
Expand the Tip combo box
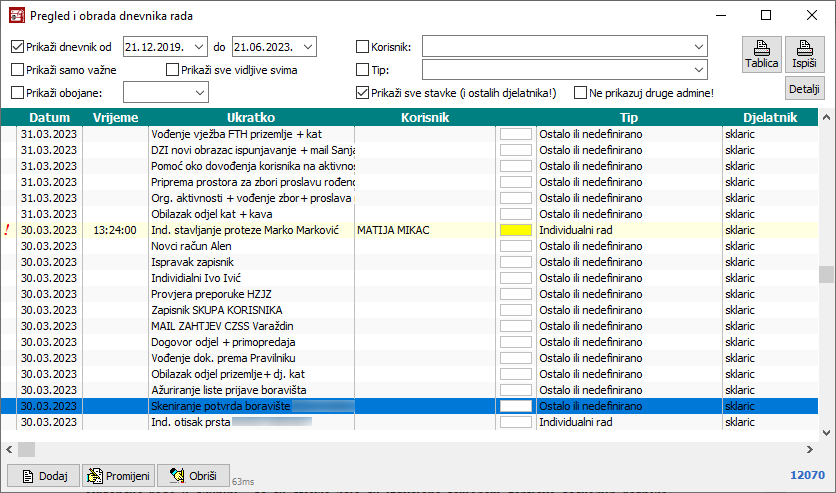(x=699, y=70)
